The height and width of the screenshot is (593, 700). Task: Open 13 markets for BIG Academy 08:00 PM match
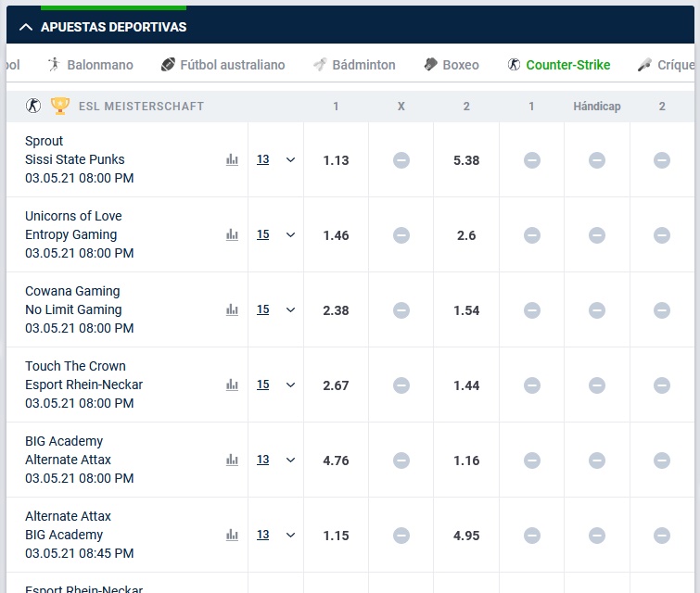(x=263, y=460)
